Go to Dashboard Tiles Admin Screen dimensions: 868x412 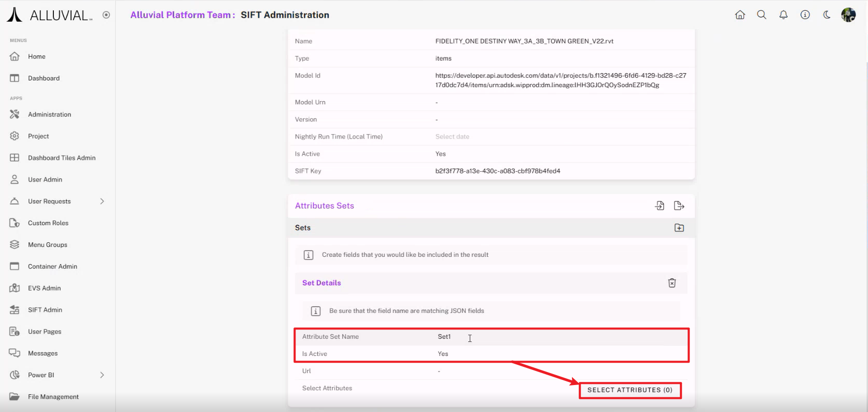click(62, 158)
